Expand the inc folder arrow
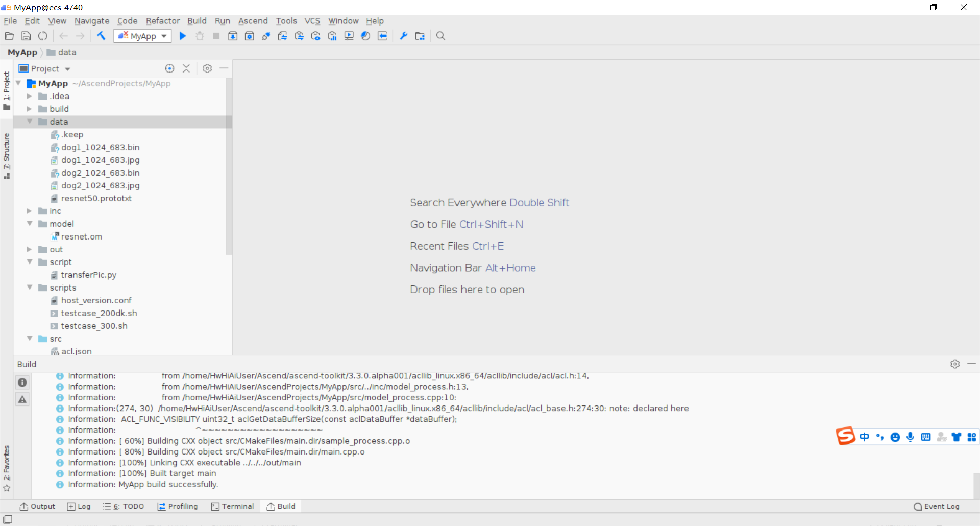Viewport: 980px width, 526px height. [x=29, y=211]
